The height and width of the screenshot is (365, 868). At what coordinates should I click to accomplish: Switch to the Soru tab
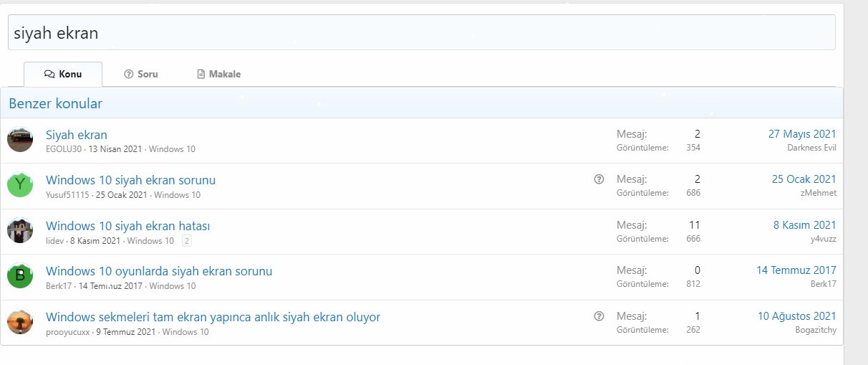[141, 74]
